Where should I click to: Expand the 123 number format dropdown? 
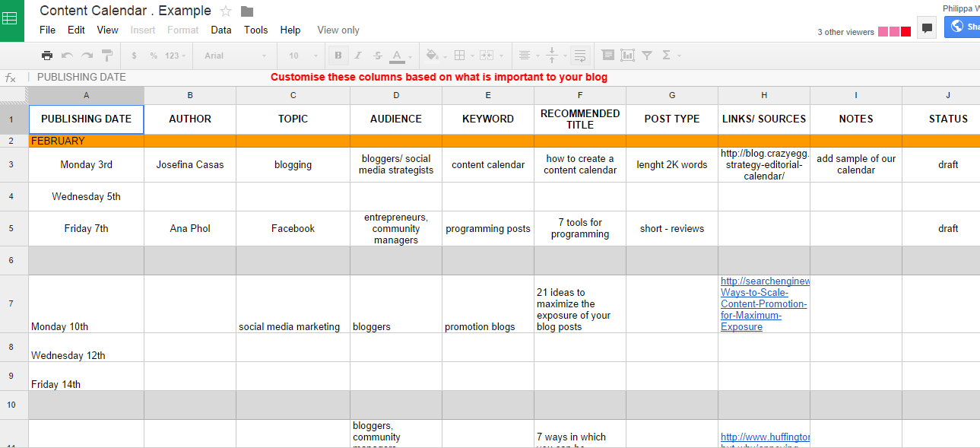pos(175,56)
